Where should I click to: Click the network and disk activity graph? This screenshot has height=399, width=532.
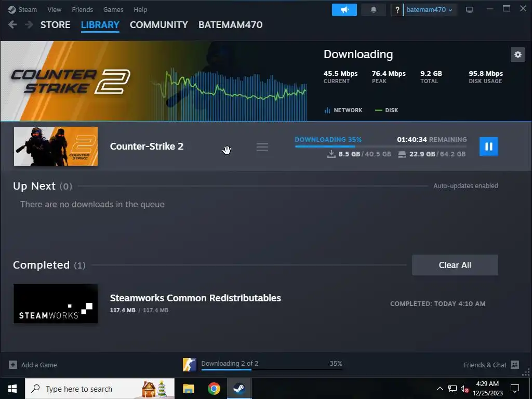tap(230, 94)
